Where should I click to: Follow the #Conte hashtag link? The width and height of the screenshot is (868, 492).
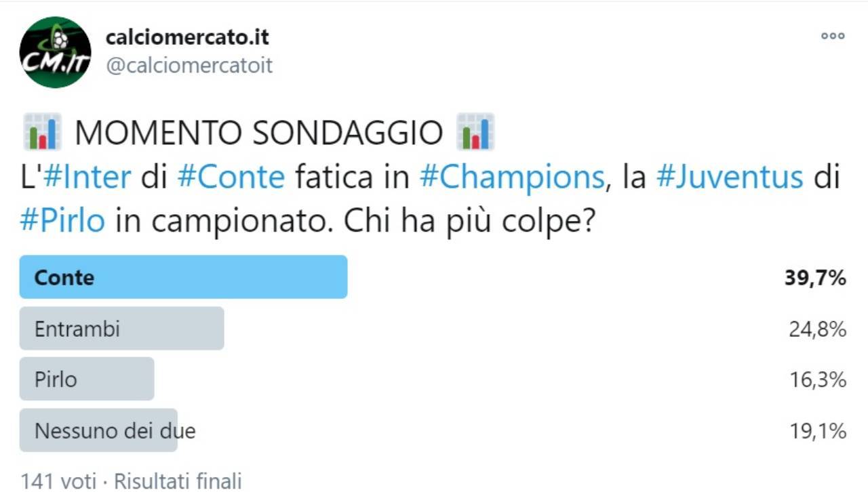click(231, 178)
